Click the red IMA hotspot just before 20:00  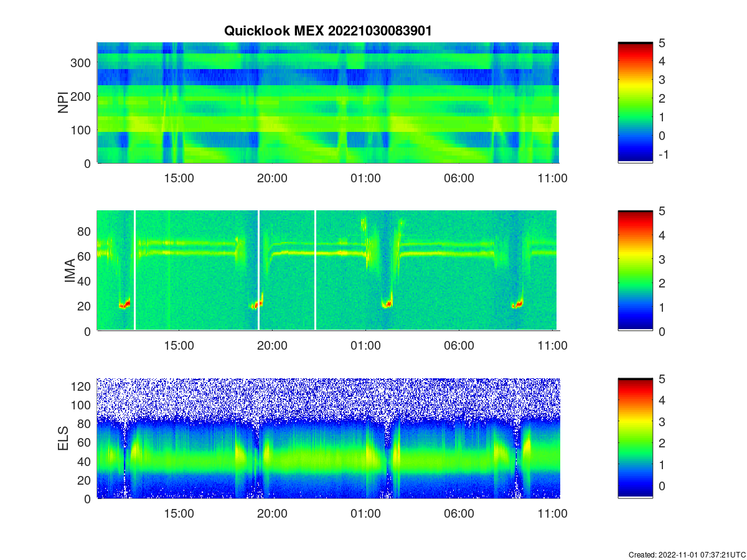(256, 304)
